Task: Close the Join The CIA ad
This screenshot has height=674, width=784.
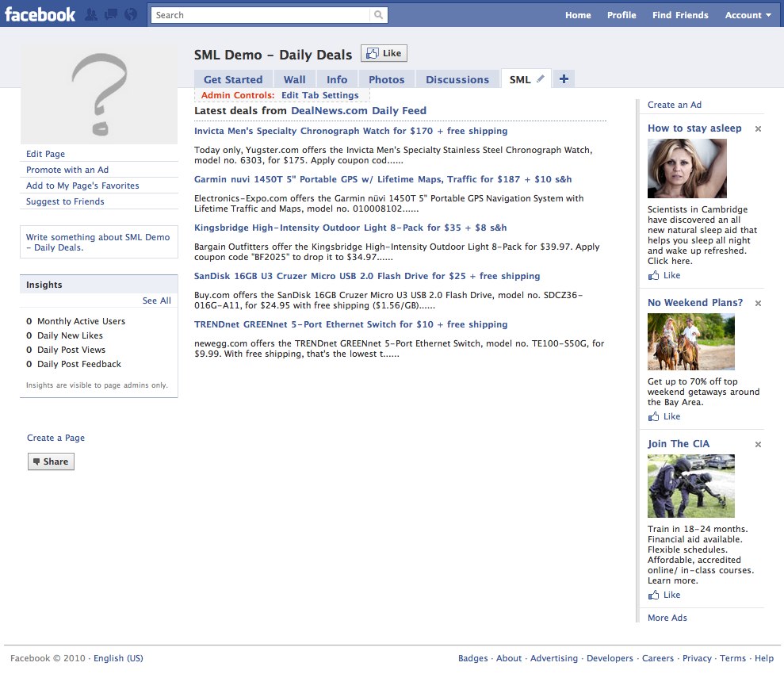Action: click(758, 445)
